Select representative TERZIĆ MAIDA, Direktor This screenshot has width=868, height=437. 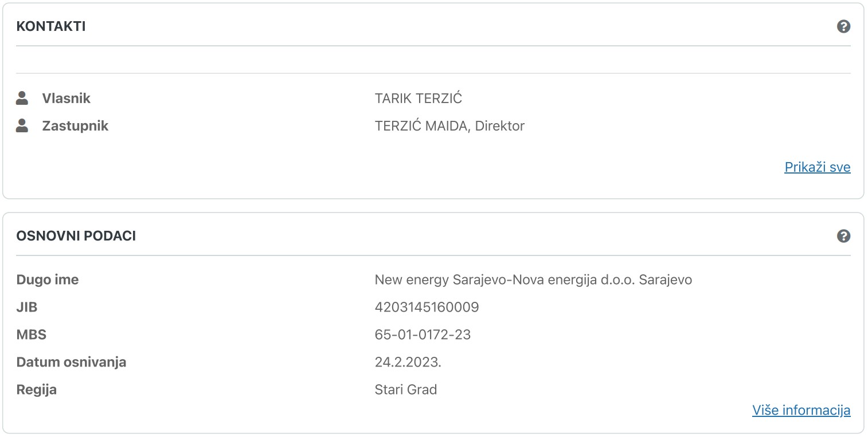(x=449, y=126)
